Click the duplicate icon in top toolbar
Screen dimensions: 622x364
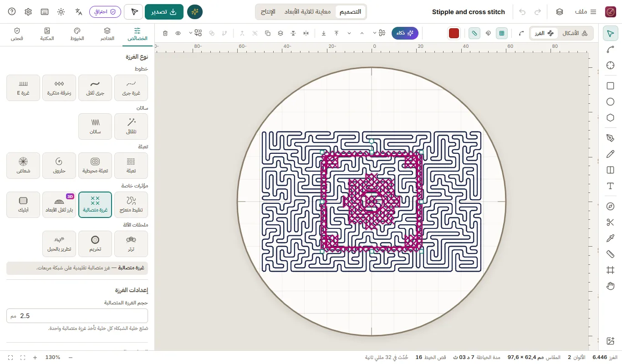click(x=267, y=33)
